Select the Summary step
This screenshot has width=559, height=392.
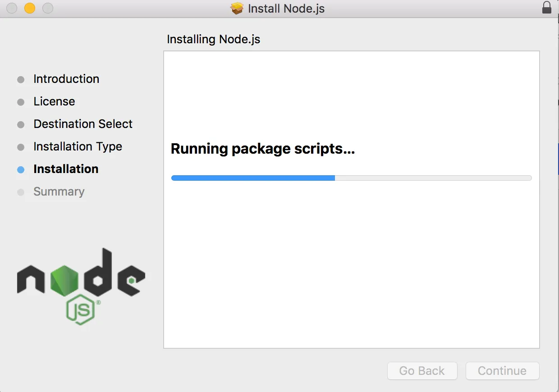[59, 191]
